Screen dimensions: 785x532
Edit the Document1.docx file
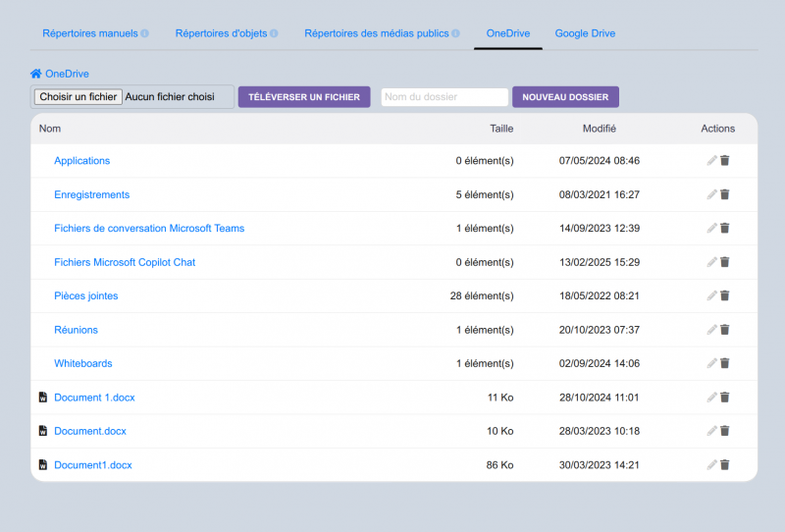coord(711,465)
